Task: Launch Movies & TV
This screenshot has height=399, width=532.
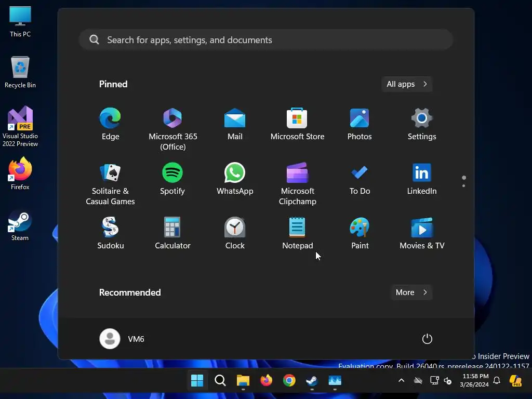Action: click(x=422, y=233)
